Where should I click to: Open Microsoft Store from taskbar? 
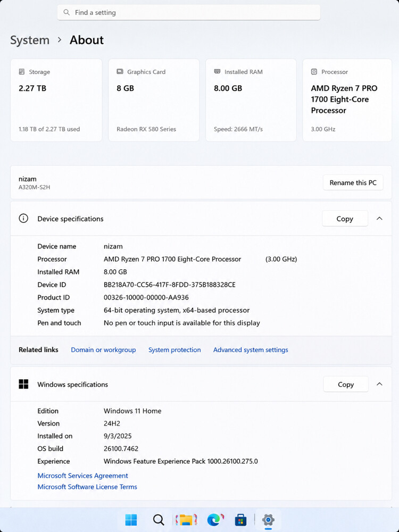(240, 519)
